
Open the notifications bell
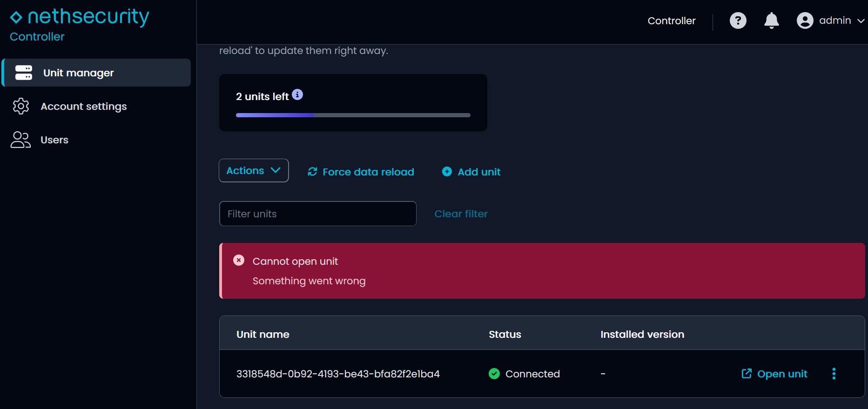772,20
